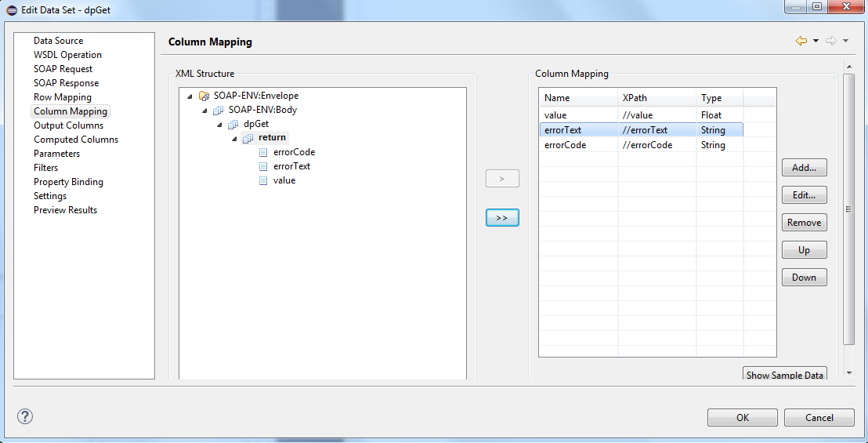Click the errorText element icon in tree
Image resolution: width=868 pixels, height=443 pixels.
(x=264, y=166)
